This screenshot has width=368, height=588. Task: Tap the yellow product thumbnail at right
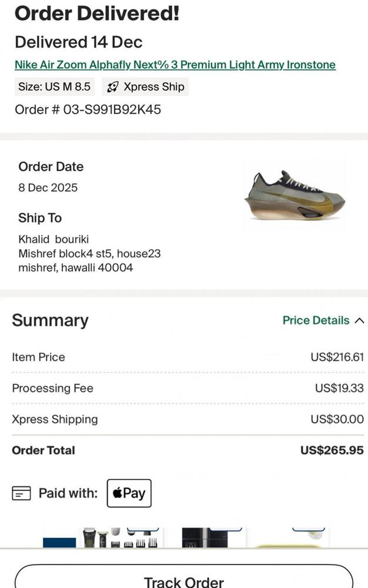pyautogui.click(x=291, y=541)
